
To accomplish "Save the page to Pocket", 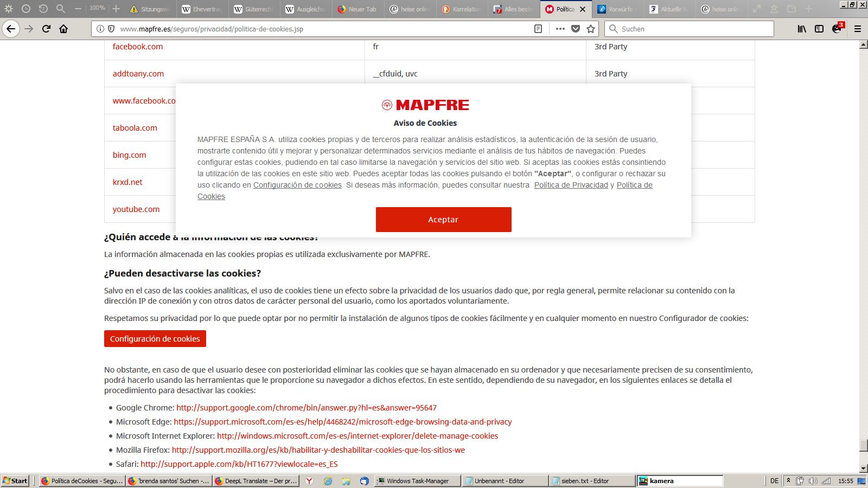I will [x=576, y=29].
